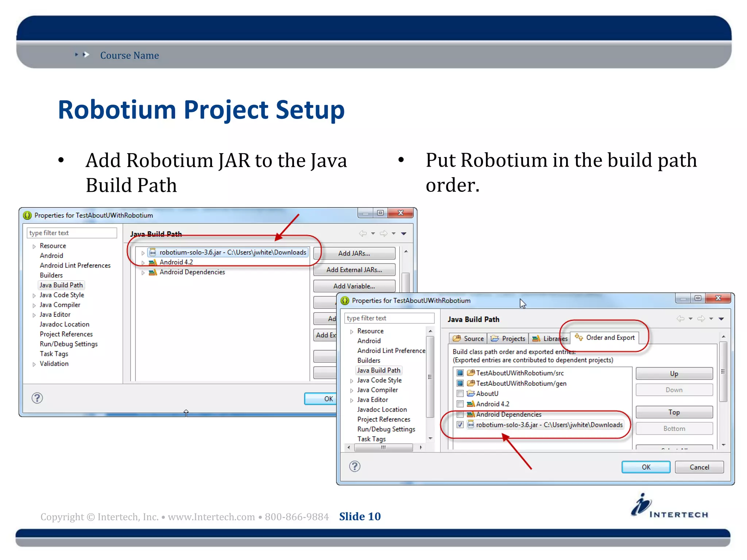Expand Java Compiler in back window tree
The height and width of the screenshot is (560, 747).
(x=34, y=306)
